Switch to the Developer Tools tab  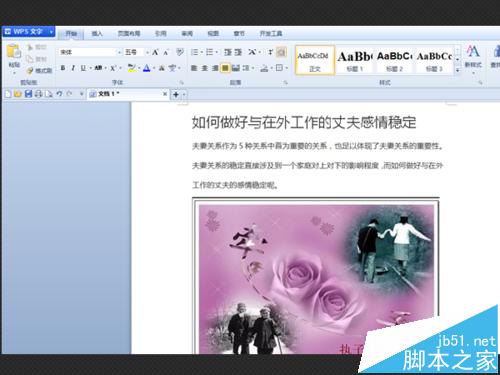(271, 33)
